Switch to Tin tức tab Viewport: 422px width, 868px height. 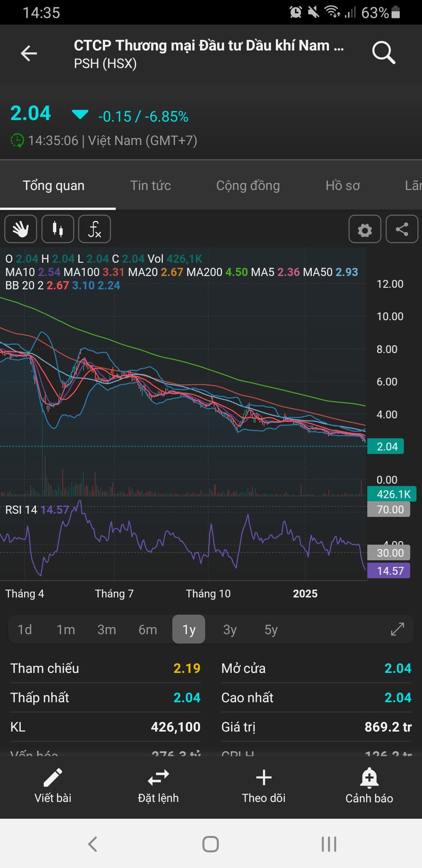point(150,185)
